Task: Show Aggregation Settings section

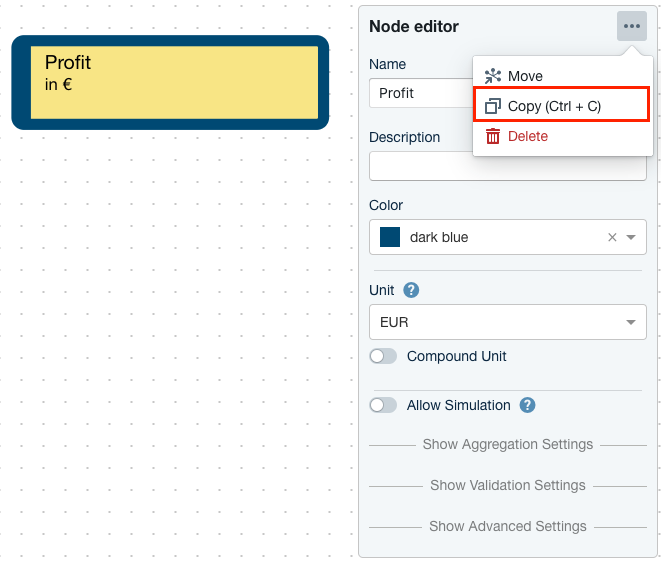Action: click(507, 444)
